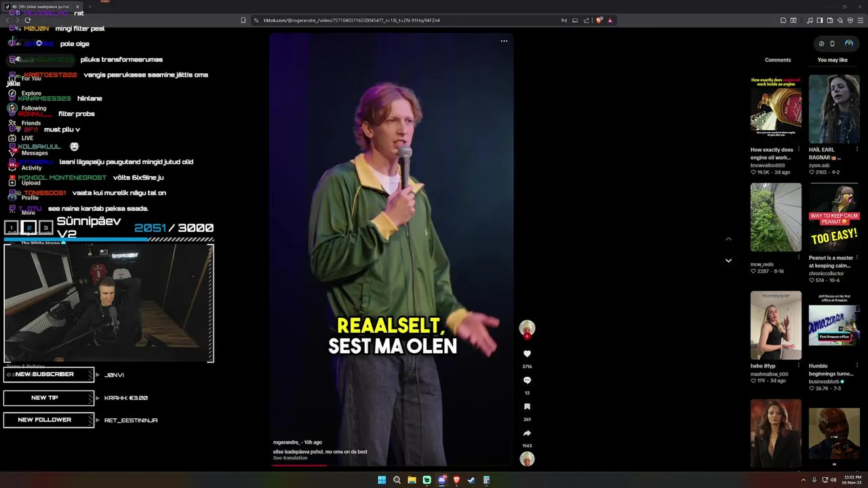868x488 pixels.
Task: Open the rogerandre_ username link
Action: 286,443
